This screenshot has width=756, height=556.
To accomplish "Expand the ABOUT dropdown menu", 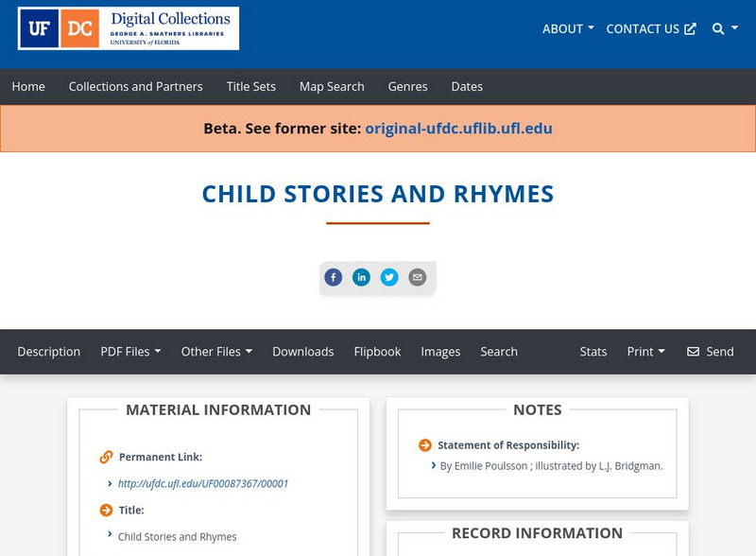I will point(567,28).
